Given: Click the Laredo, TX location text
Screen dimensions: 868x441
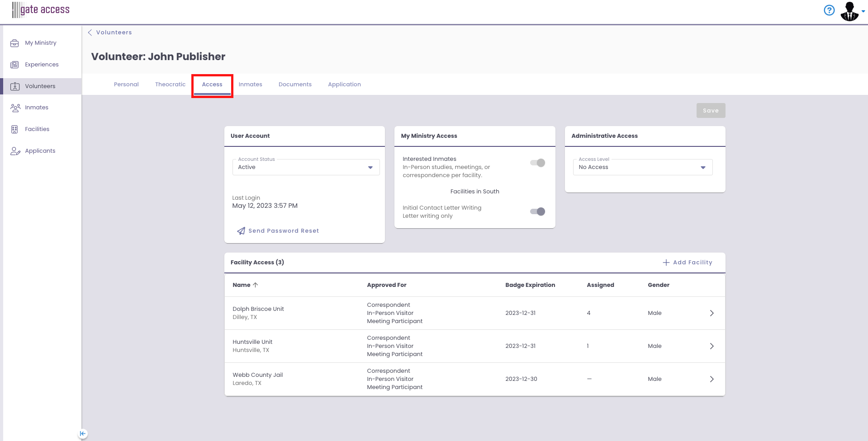Looking at the screenshot, I should (x=247, y=383).
